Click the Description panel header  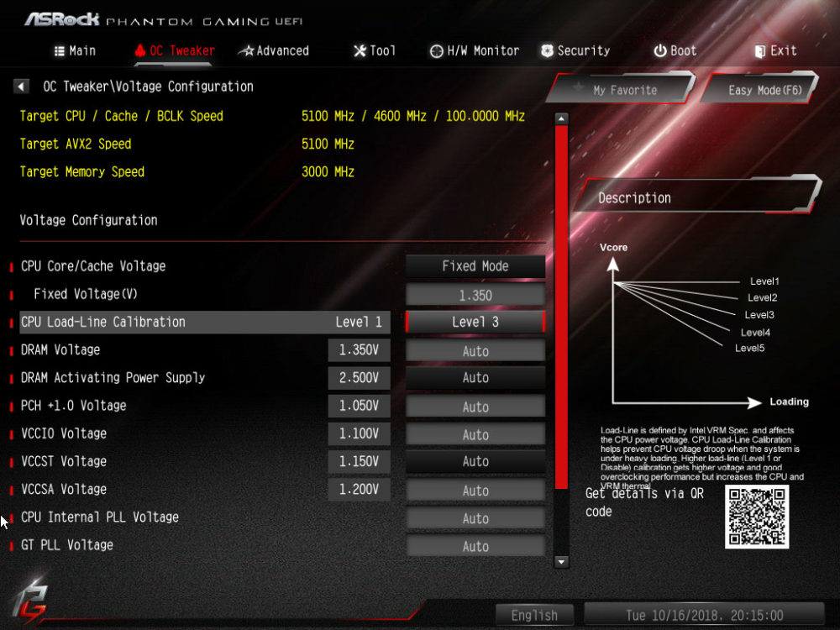pos(696,196)
